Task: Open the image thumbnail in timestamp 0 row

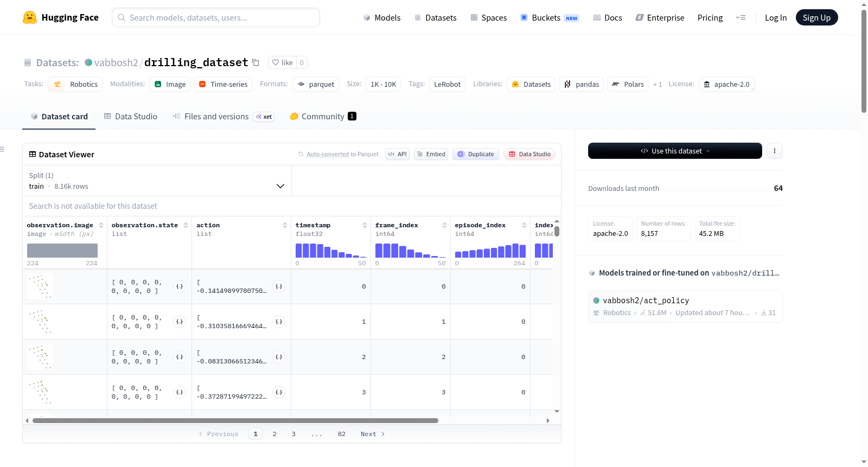Action: point(40,286)
